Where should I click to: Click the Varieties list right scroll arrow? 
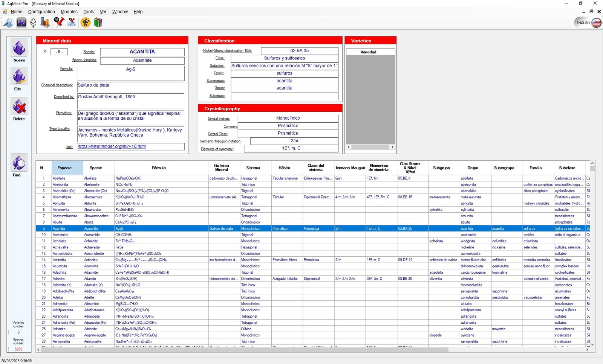pos(392,147)
